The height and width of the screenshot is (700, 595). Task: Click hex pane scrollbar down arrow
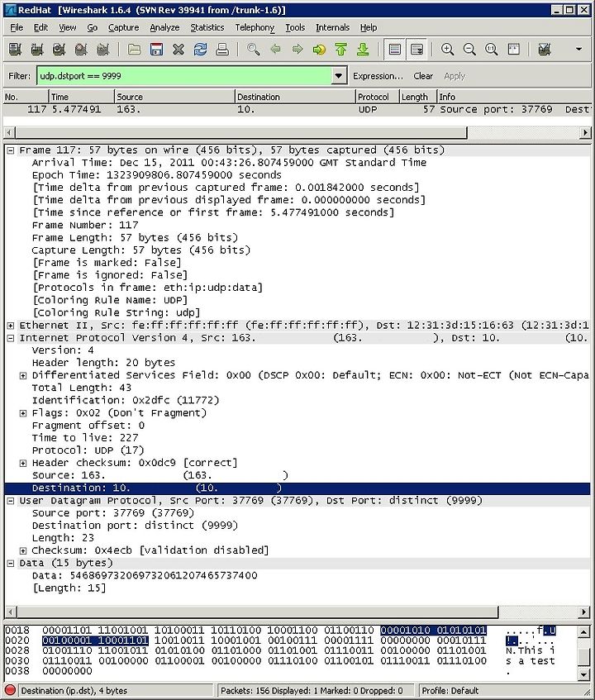(x=583, y=674)
